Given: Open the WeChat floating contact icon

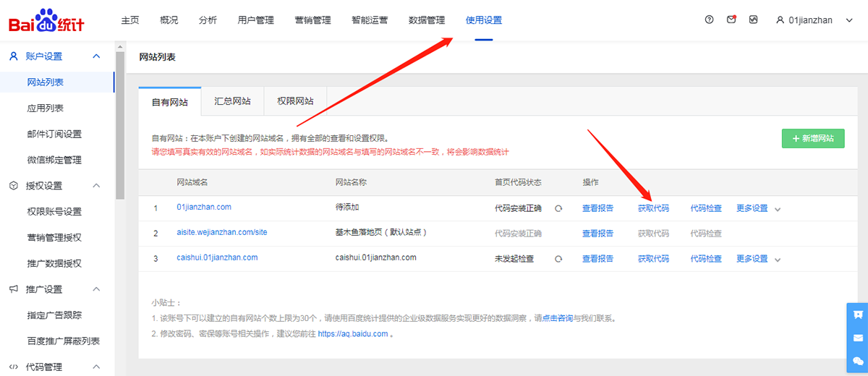Looking at the screenshot, I should pyautogui.click(x=858, y=361).
